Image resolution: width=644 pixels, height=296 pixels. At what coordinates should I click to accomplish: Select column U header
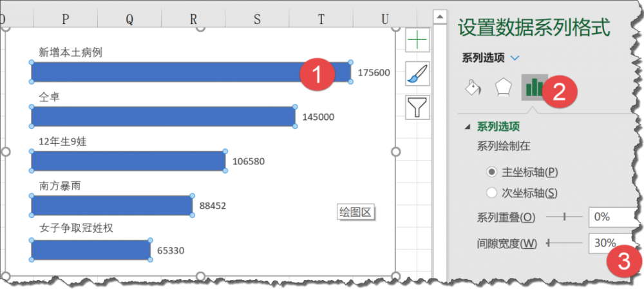[385, 19]
